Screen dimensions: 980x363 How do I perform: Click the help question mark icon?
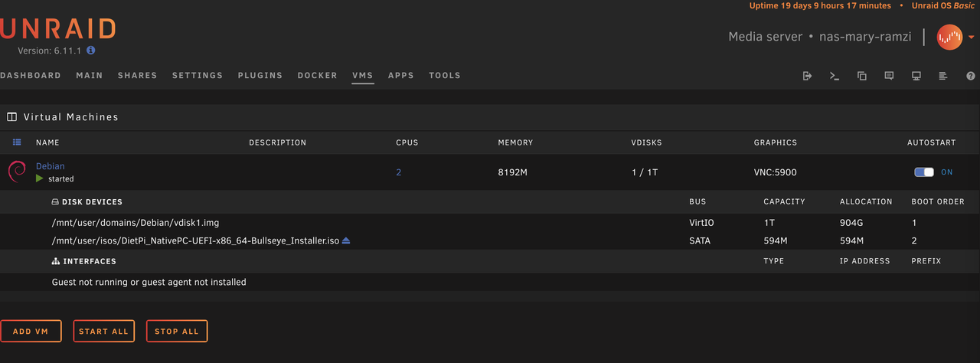971,76
